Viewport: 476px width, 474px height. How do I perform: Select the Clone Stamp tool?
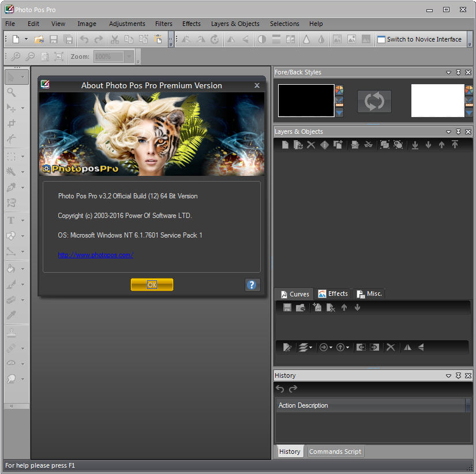coord(12,333)
